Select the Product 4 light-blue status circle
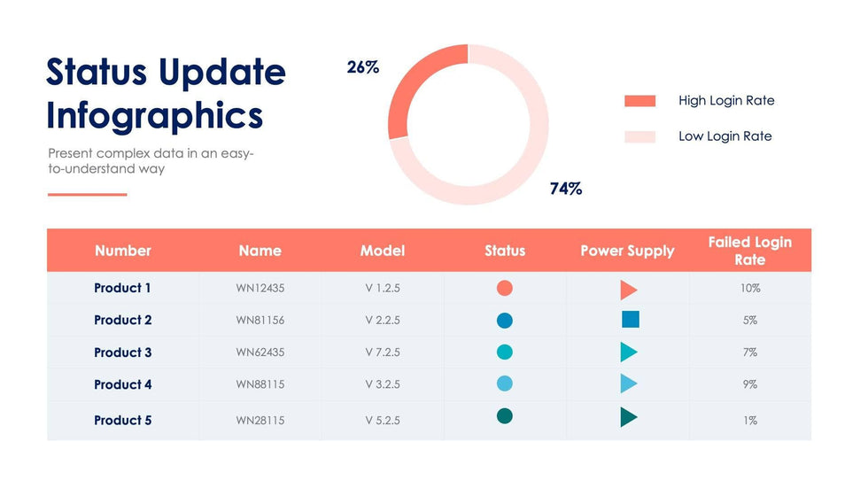 click(x=505, y=384)
